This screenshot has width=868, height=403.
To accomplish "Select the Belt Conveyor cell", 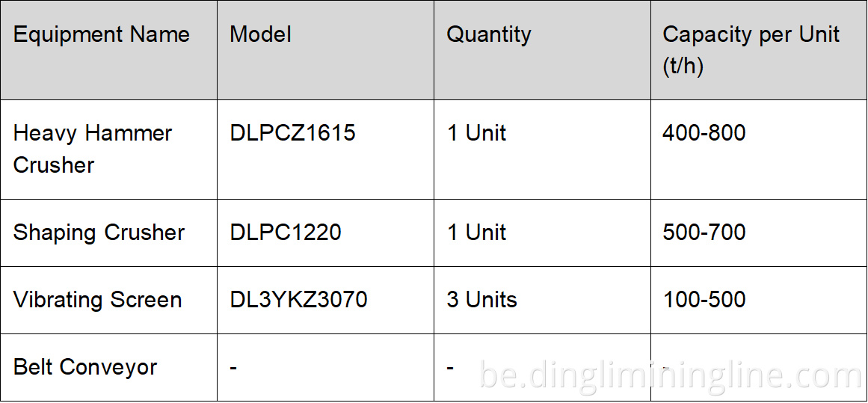I will pos(85,367).
